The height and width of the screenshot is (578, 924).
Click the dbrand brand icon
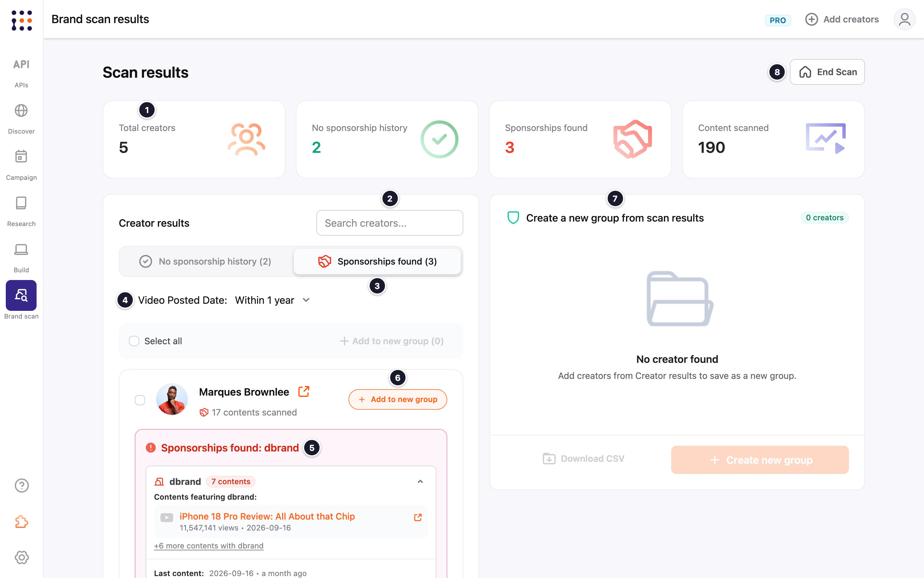(x=159, y=482)
